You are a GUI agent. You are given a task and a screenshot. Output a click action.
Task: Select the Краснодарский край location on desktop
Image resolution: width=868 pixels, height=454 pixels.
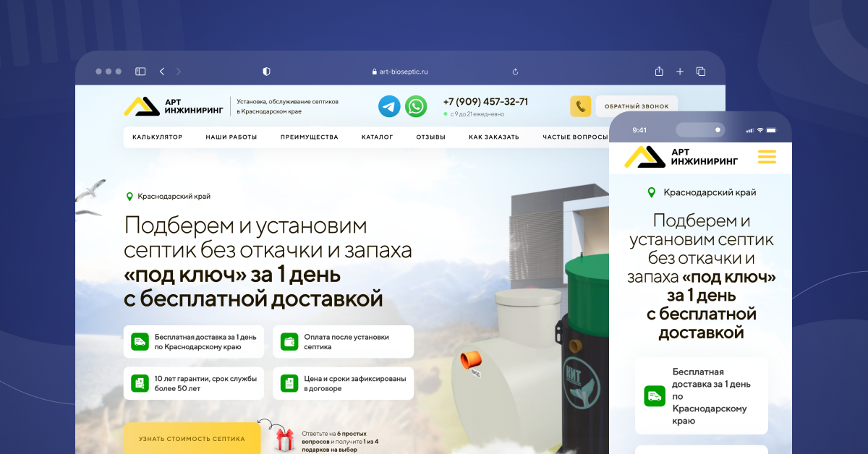[174, 196]
